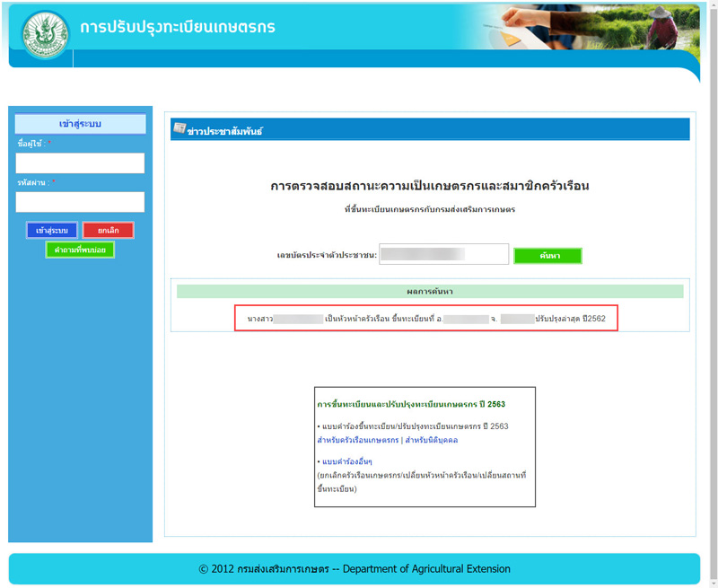Click the ปรับปรุงล่าสุด ปี2562 result text
Image resolution: width=718 pixels, height=588 pixels.
570,319
